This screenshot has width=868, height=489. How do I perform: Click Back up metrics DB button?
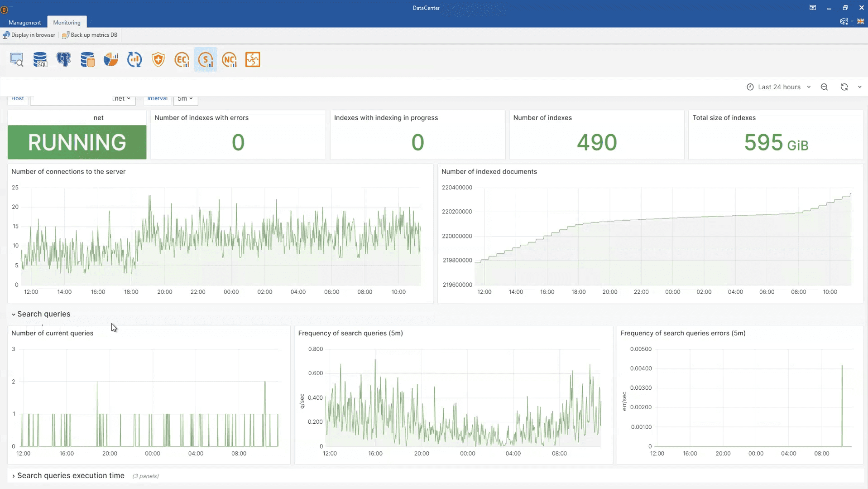click(90, 35)
